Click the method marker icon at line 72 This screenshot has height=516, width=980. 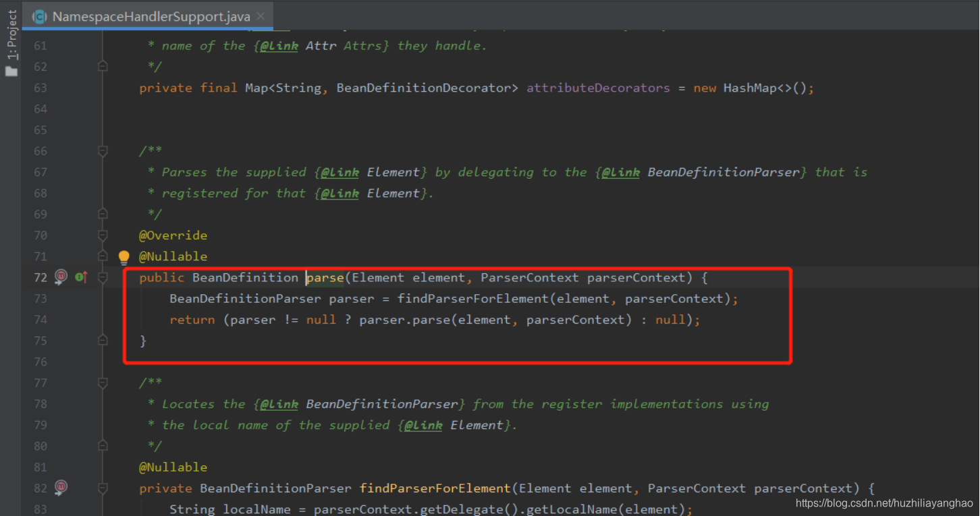coord(61,277)
